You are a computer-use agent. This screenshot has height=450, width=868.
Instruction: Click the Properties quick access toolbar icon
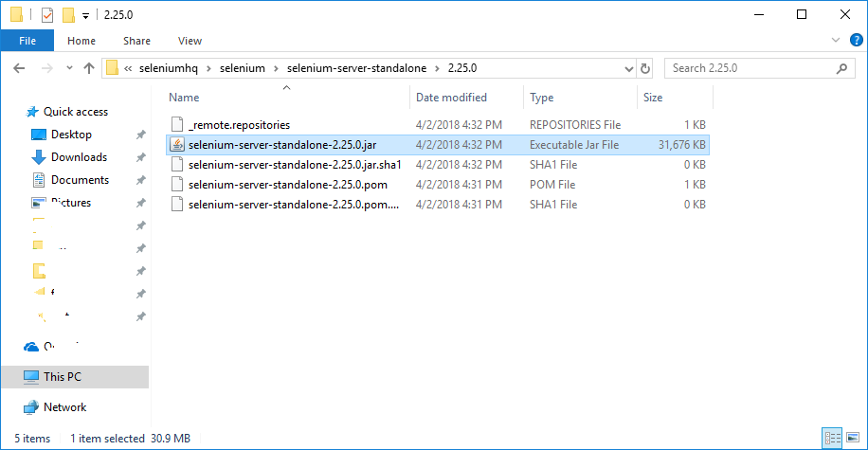[x=47, y=15]
